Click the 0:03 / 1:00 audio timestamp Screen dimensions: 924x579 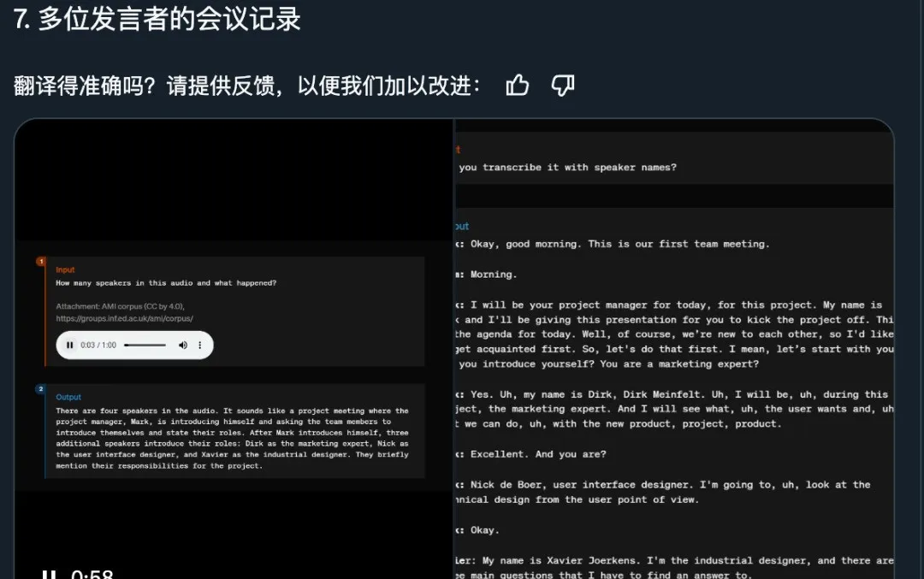(98, 345)
